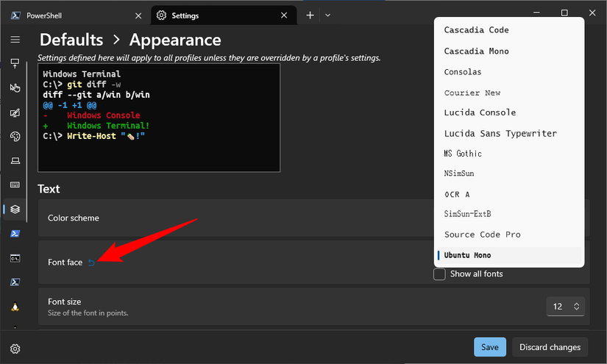
Task: Choose SimSun-ExtB font
Action: (x=509, y=214)
